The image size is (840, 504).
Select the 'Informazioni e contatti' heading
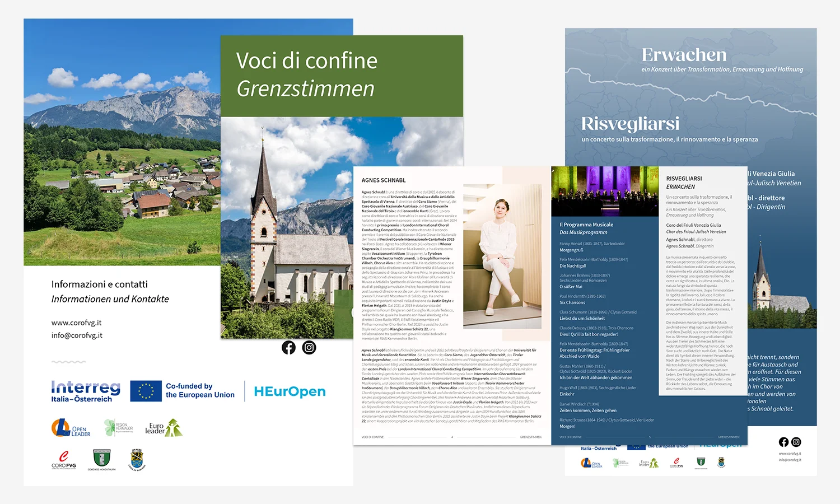(x=100, y=284)
